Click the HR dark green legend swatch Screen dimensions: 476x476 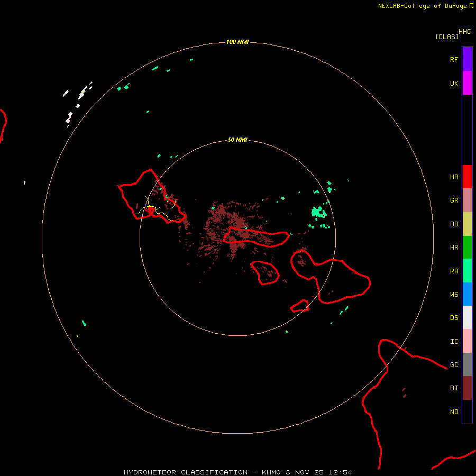pyautogui.click(x=467, y=248)
